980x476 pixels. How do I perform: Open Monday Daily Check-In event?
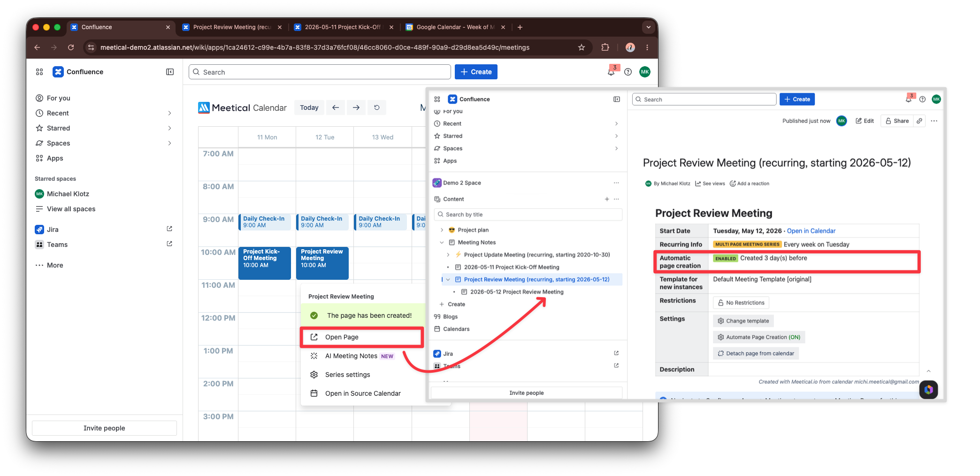(265, 222)
